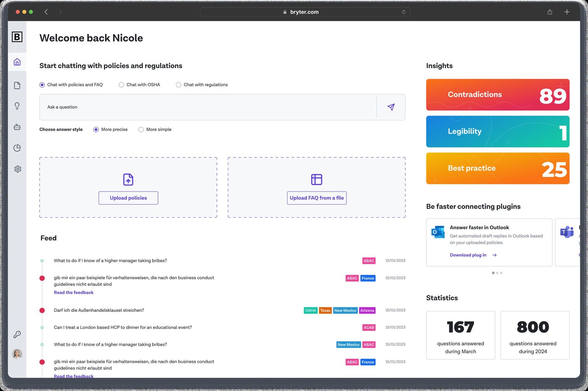
Task: Open the key icon in sidebar
Action: (x=17, y=334)
